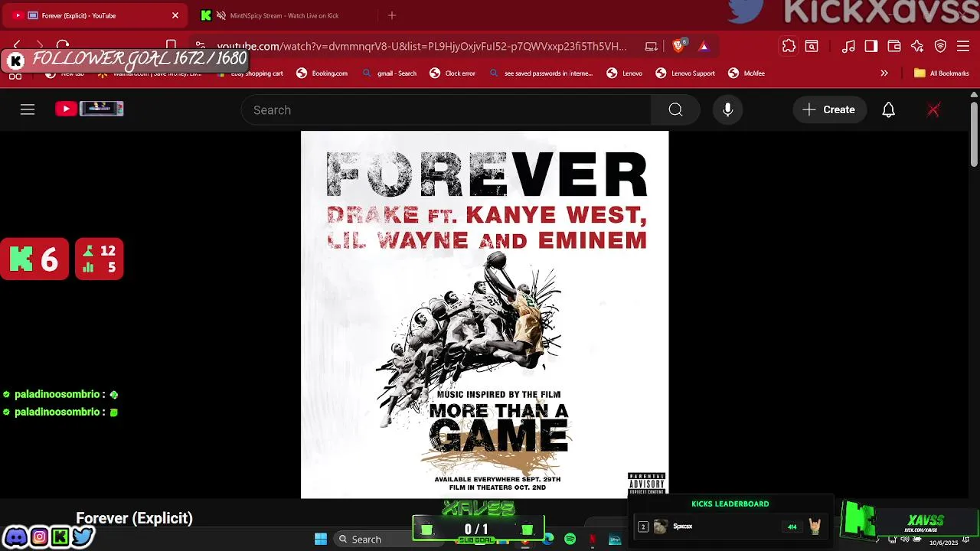Open the music note playlist icon

(848, 47)
